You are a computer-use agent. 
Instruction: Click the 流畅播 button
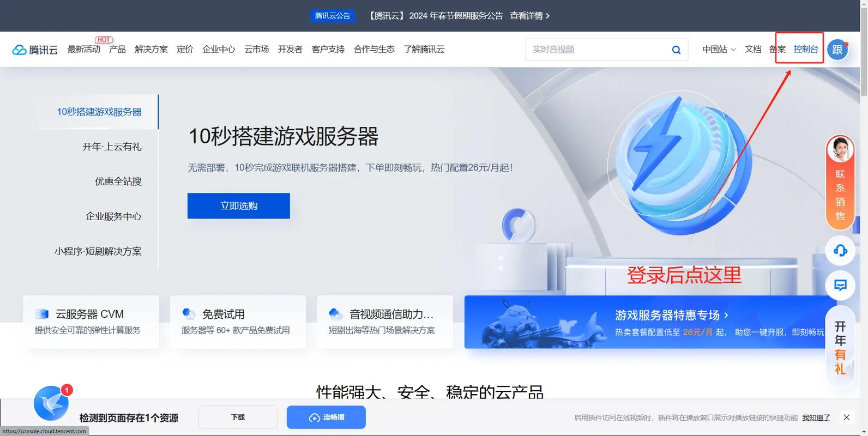[326, 417]
